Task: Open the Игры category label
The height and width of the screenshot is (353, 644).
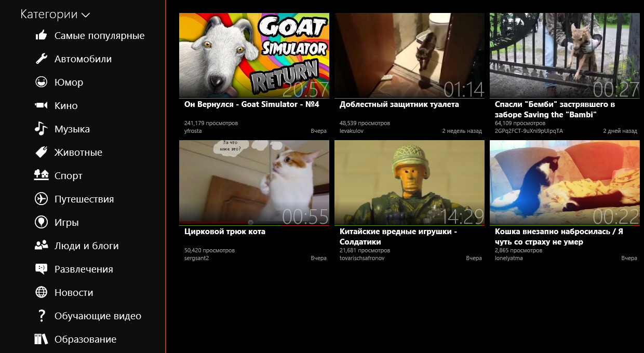Action: point(66,223)
